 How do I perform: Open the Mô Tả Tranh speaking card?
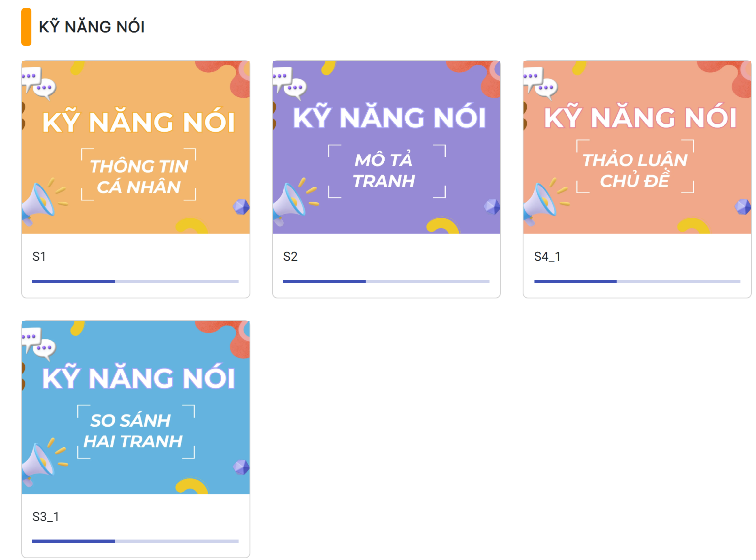[386, 147]
